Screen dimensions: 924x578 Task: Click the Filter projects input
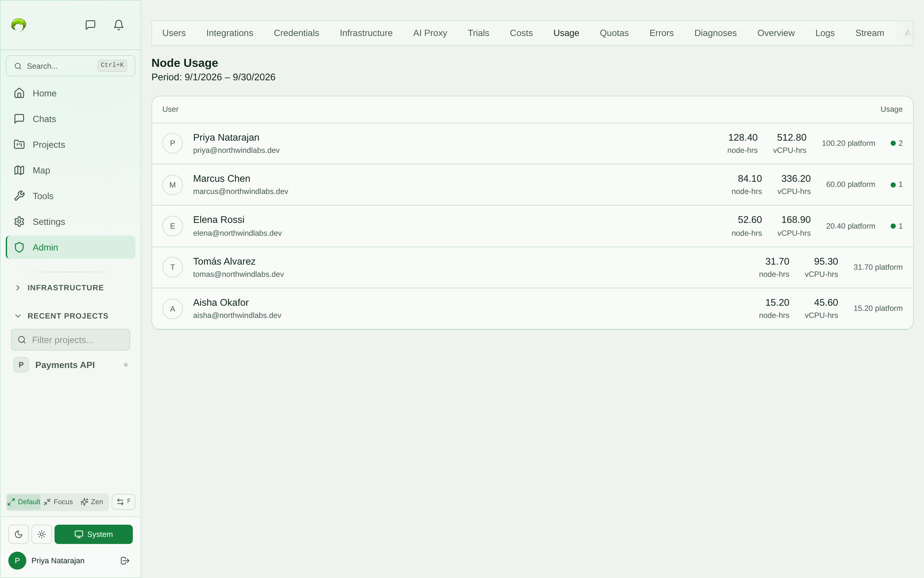(70, 340)
